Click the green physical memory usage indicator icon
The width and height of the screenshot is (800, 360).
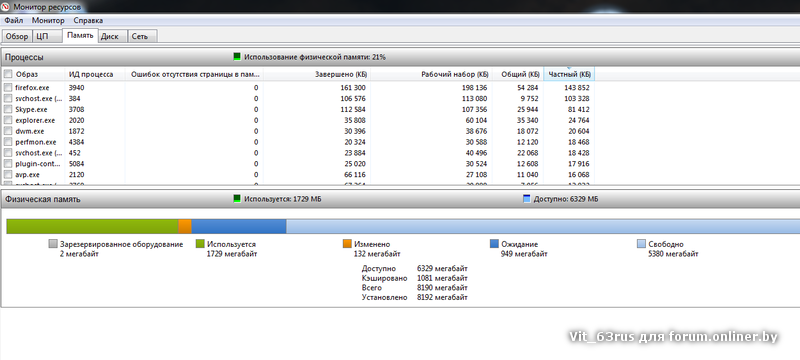pos(237,57)
